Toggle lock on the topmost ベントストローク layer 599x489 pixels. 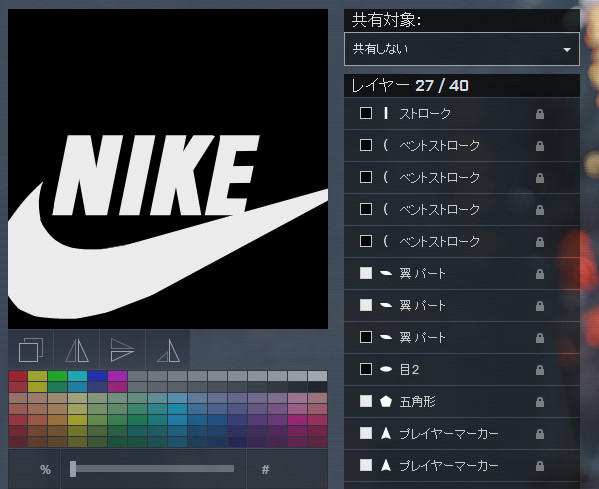[539, 146]
